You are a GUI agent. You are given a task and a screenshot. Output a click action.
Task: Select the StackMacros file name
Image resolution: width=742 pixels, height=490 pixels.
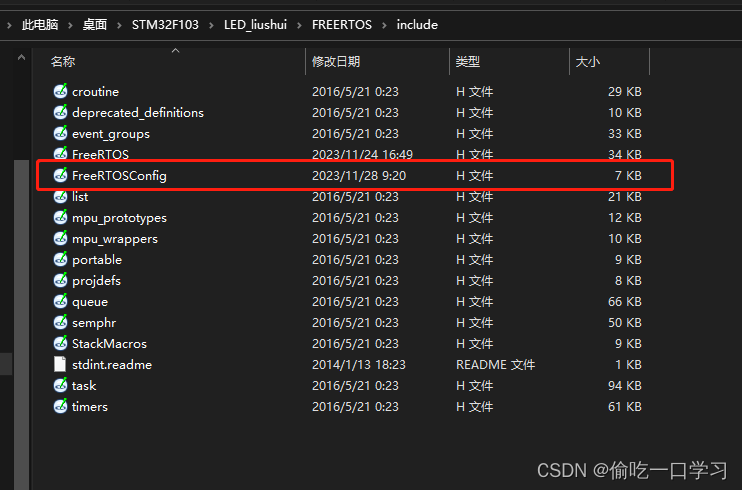(x=109, y=343)
